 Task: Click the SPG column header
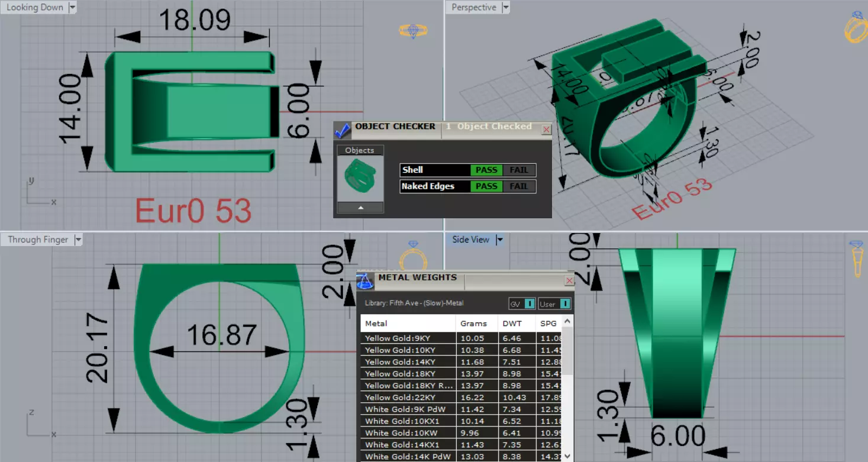pos(548,324)
